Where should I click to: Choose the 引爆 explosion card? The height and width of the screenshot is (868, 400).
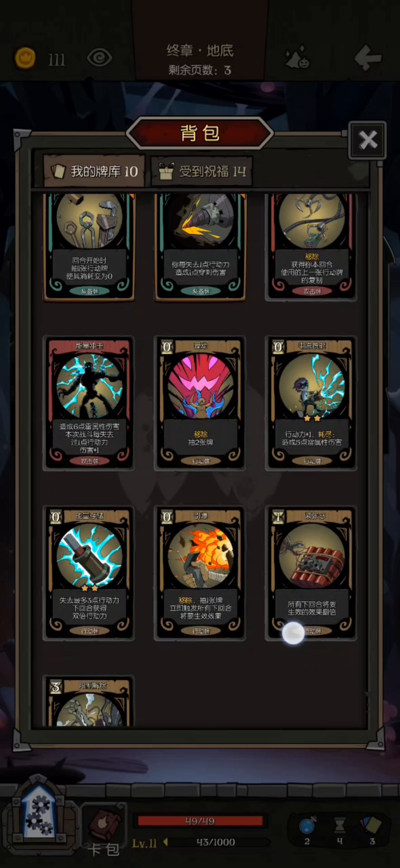click(200, 573)
